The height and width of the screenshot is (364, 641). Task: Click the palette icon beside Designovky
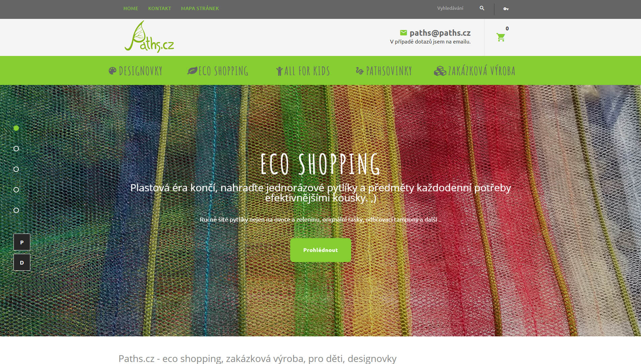pyautogui.click(x=113, y=71)
